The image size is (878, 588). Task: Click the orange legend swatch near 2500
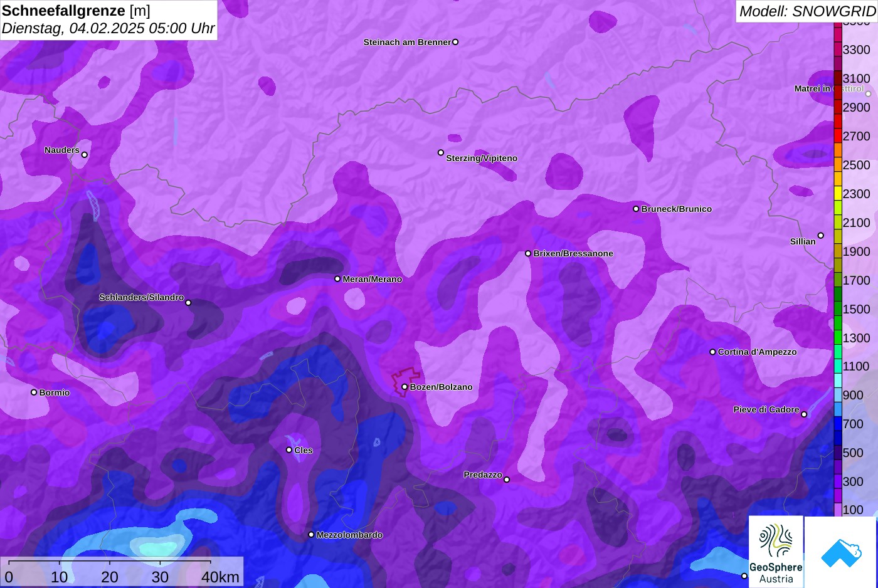[838, 165]
